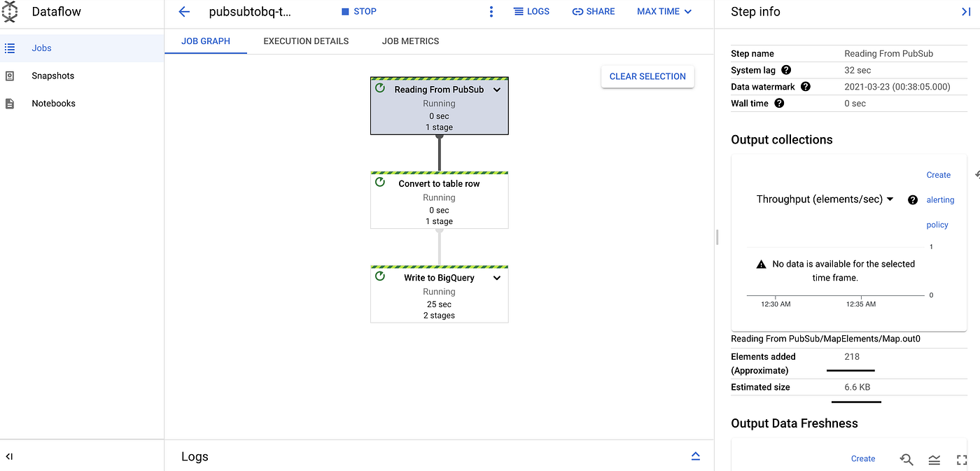Select the Convert to table row node
Viewport: 980px width, 471px height.
coord(440,200)
